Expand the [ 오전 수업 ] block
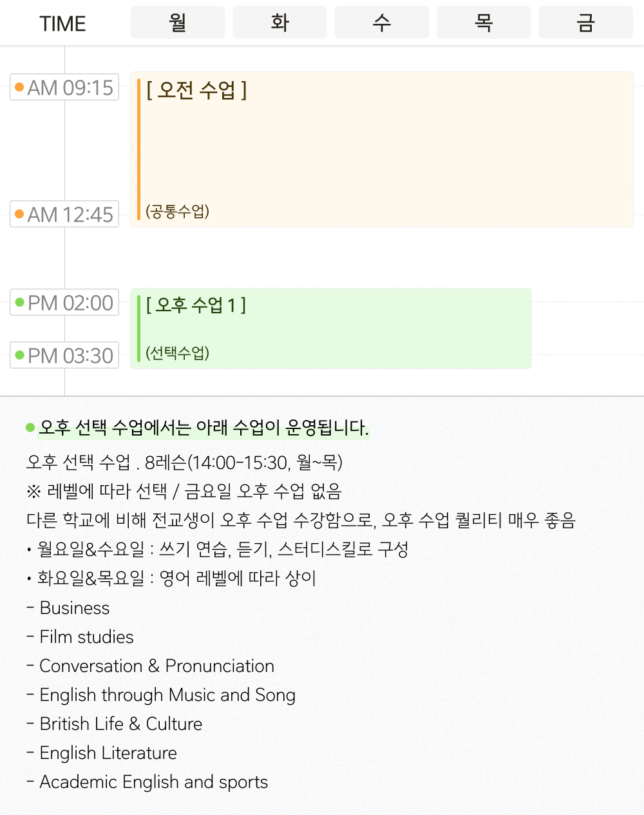This screenshot has height=815, width=644. (196, 91)
